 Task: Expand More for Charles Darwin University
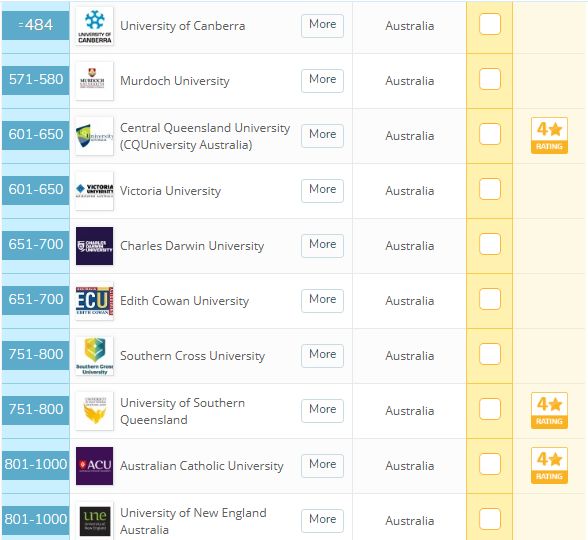(322, 246)
